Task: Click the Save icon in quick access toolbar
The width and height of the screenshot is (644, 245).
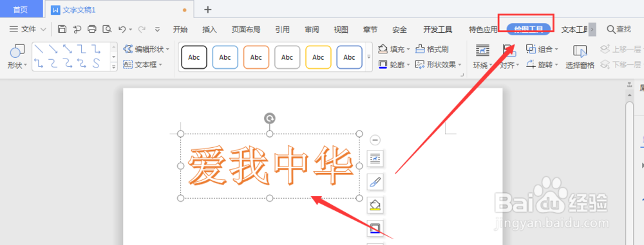Action: click(62, 29)
